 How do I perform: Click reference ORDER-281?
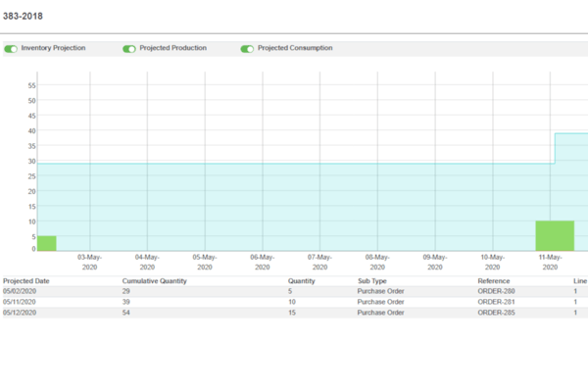click(496, 302)
